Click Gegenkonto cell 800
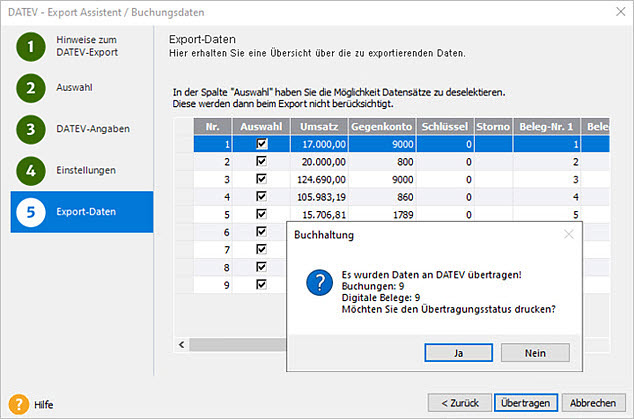Viewport: 634px width, 419px height. click(x=382, y=162)
